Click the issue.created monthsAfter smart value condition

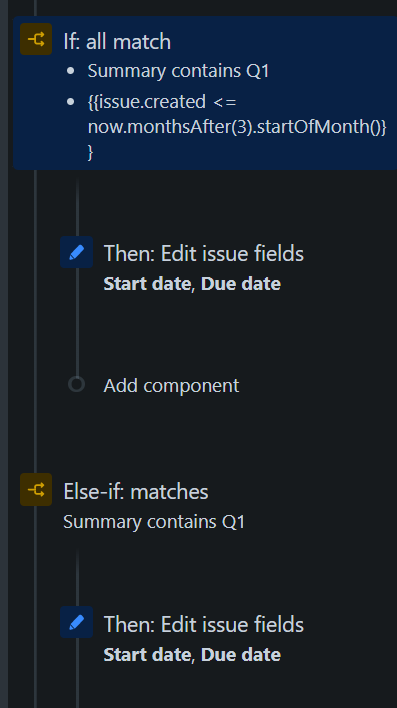tap(237, 127)
